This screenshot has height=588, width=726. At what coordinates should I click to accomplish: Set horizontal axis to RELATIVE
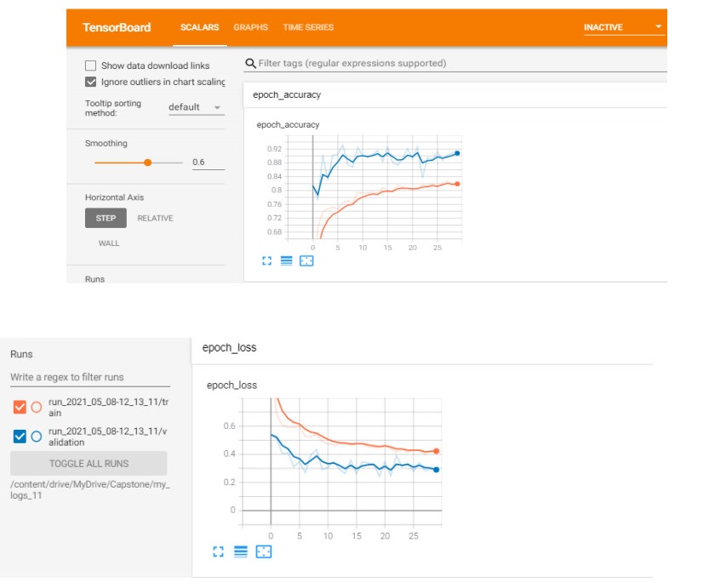(x=155, y=218)
